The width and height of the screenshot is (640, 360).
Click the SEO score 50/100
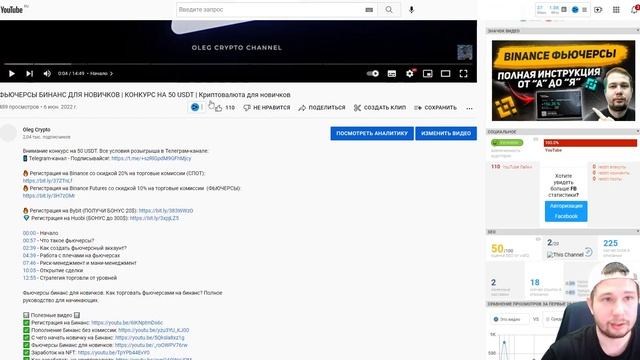pos(502,249)
